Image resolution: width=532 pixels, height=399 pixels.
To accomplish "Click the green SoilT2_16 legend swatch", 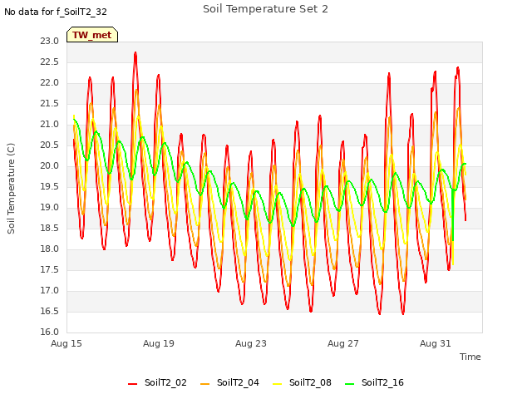I will [x=349, y=384].
